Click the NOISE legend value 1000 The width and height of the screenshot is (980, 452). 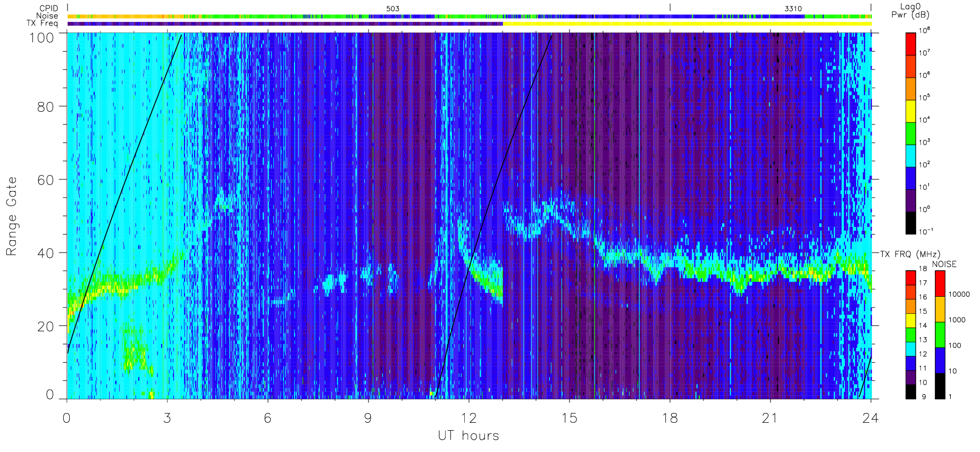coord(957,320)
